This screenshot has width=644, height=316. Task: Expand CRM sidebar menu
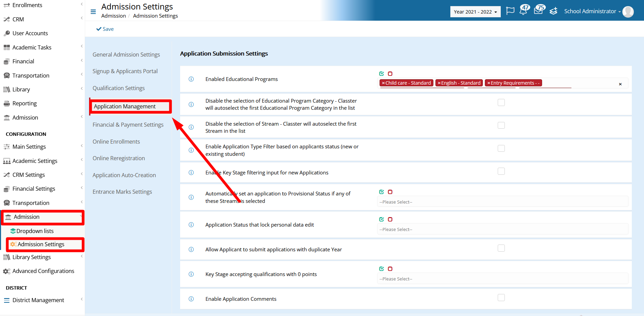click(x=42, y=19)
